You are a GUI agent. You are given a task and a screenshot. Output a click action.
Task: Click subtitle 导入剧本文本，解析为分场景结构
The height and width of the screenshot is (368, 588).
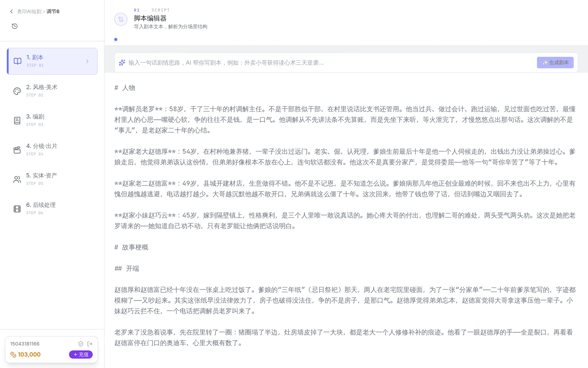tap(171, 26)
